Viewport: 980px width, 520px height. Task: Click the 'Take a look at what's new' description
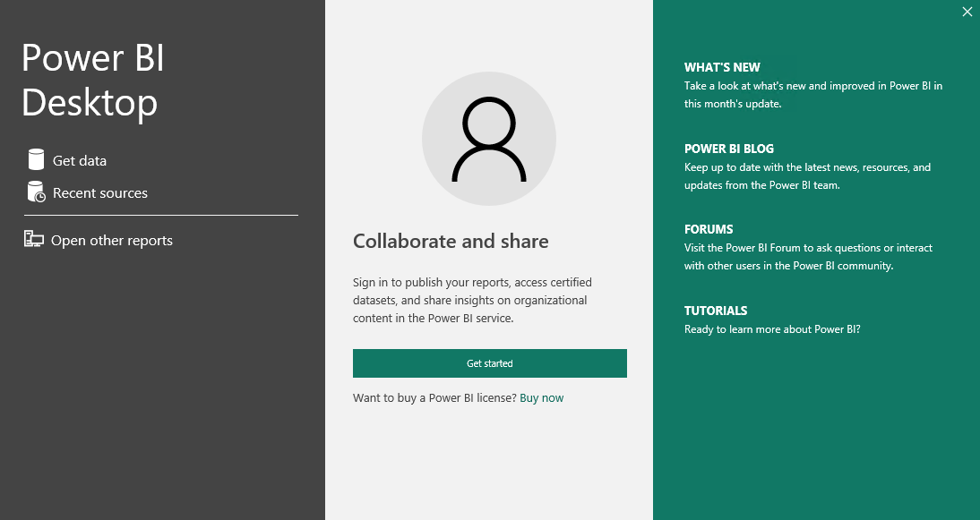tap(813, 95)
